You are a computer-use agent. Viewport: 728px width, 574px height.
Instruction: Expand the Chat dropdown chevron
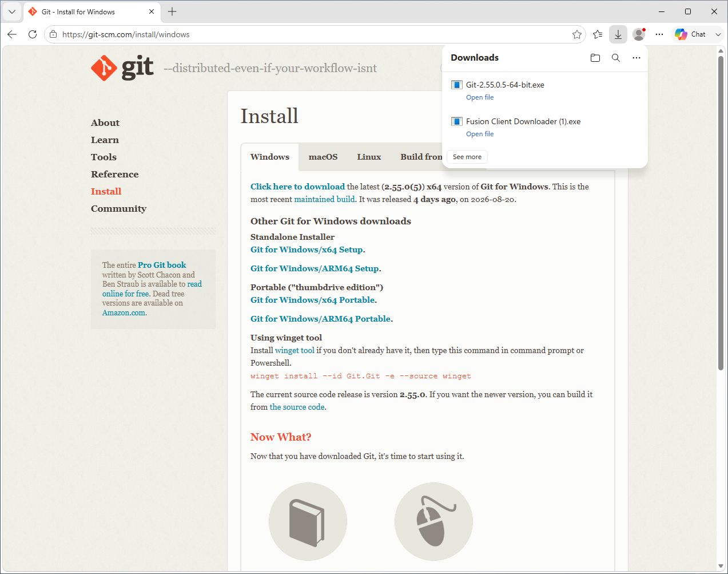click(x=718, y=34)
